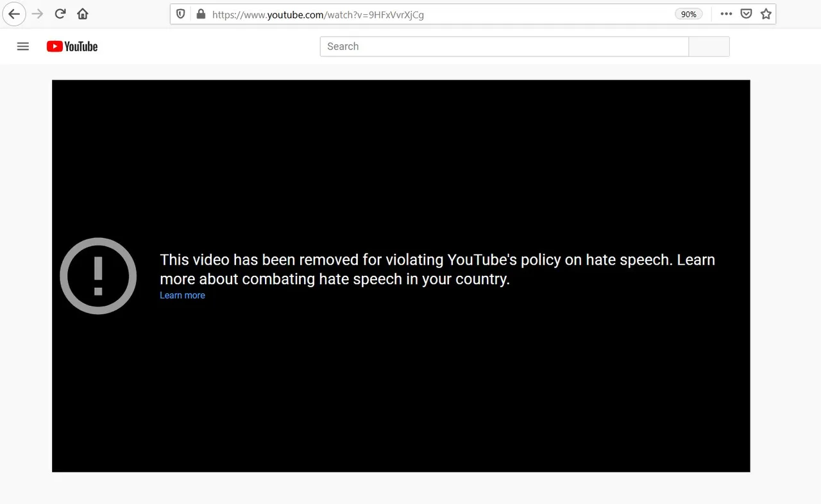This screenshot has width=821, height=504.
Task: View site security padlock details
Action: point(200,14)
